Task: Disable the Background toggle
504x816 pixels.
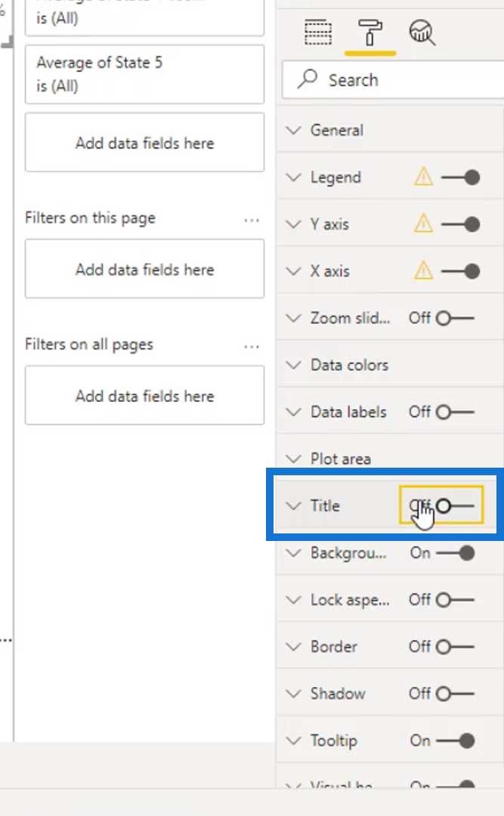Action: click(x=455, y=552)
